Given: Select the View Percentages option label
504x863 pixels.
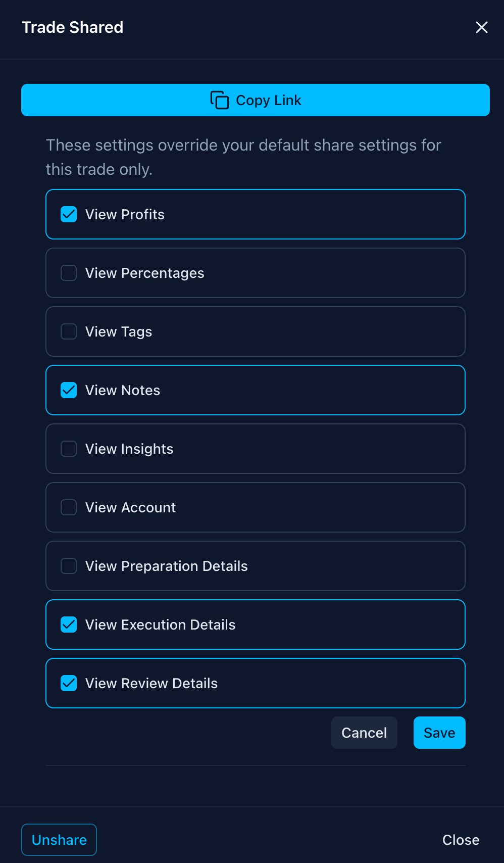Looking at the screenshot, I should click(x=145, y=273).
